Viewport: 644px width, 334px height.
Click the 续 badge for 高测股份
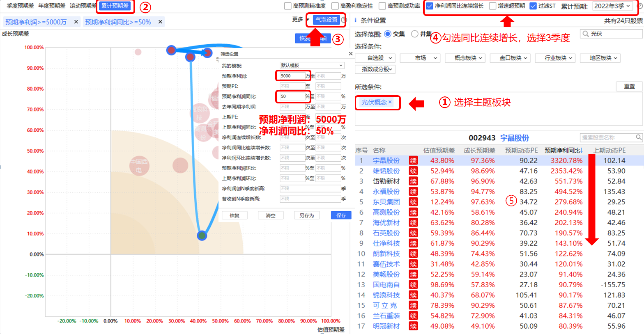pyautogui.click(x=413, y=213)
